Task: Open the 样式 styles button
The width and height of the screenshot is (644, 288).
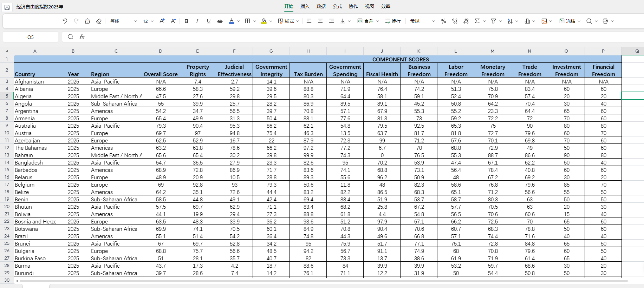Action: pyautogui.click(x=288, y=21)
